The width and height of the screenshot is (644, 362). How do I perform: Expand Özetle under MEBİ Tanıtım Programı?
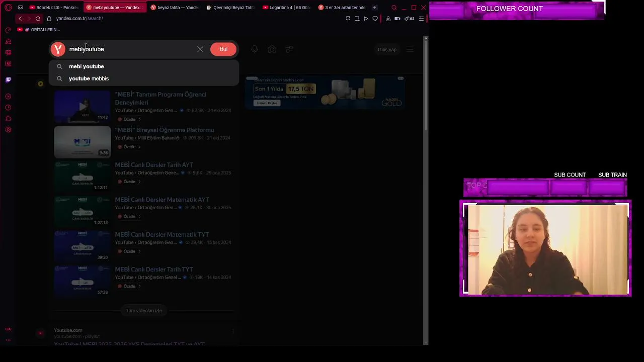(x=129, y=119)
